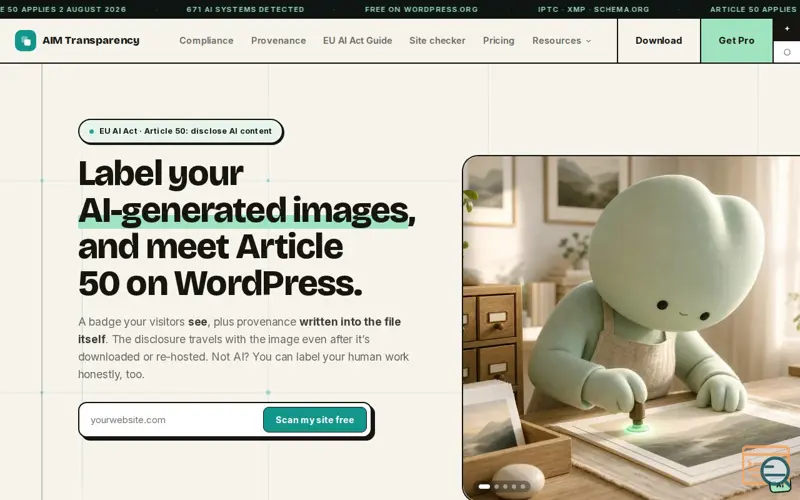Focus the yourwebsite.com input field

171,420
